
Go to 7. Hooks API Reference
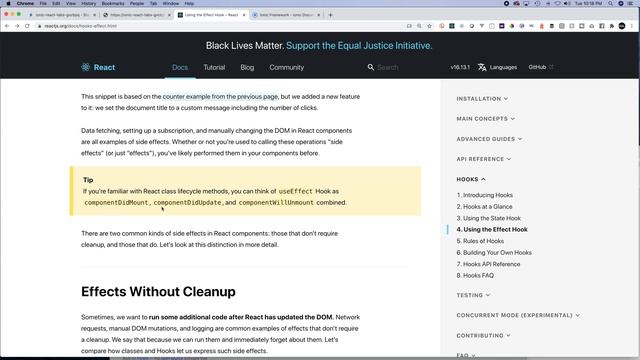(488, 264)
